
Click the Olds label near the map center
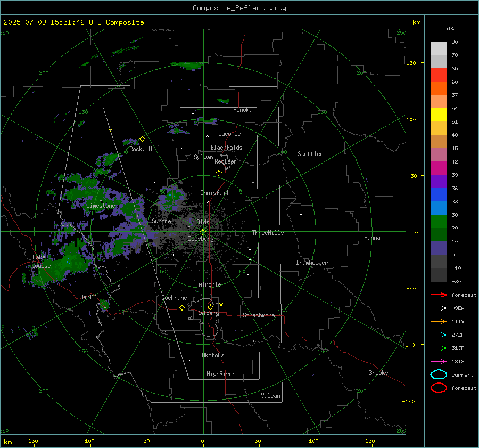[x=203, y=222]
